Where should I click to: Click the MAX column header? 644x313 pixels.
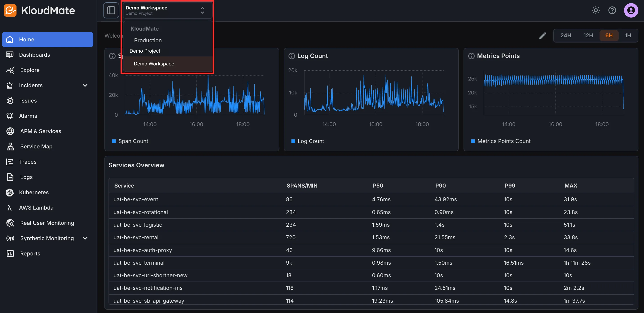click(571, 186)
